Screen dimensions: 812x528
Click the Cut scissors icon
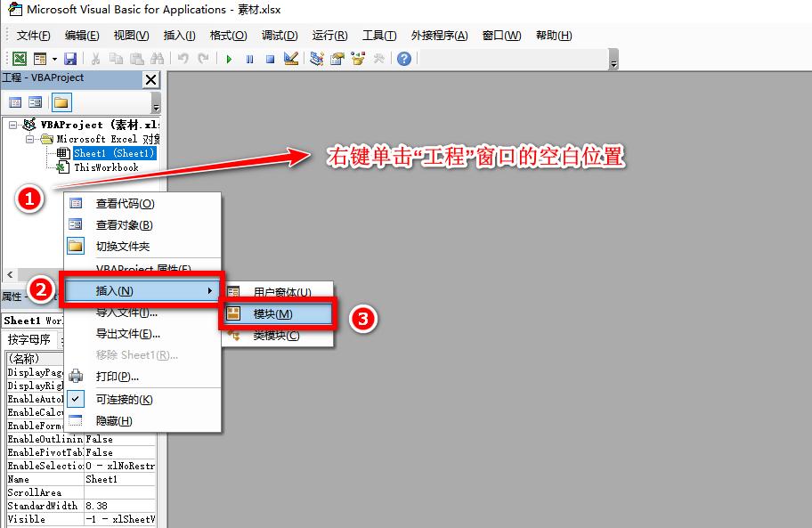click(x=95, y=59)
